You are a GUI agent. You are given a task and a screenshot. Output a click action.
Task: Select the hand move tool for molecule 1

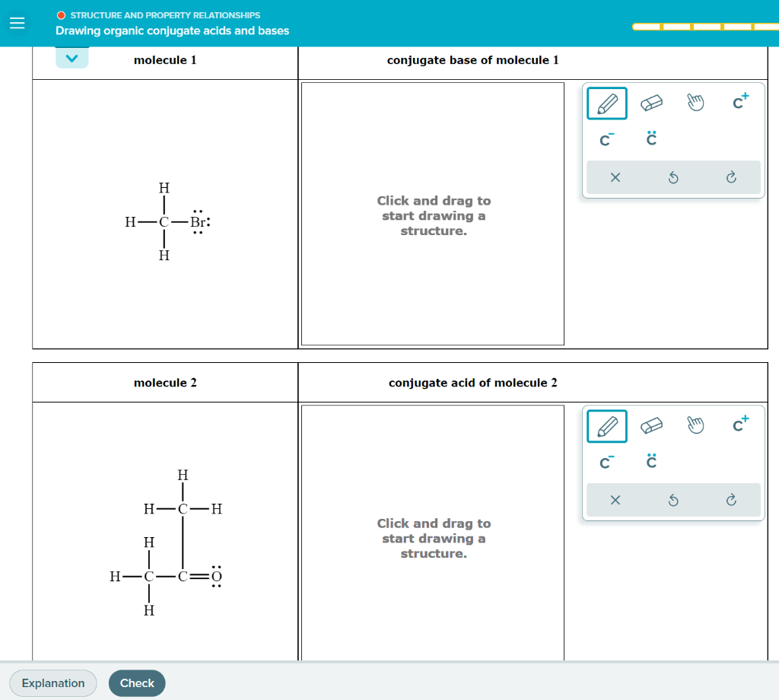click(x=695, y=103)
